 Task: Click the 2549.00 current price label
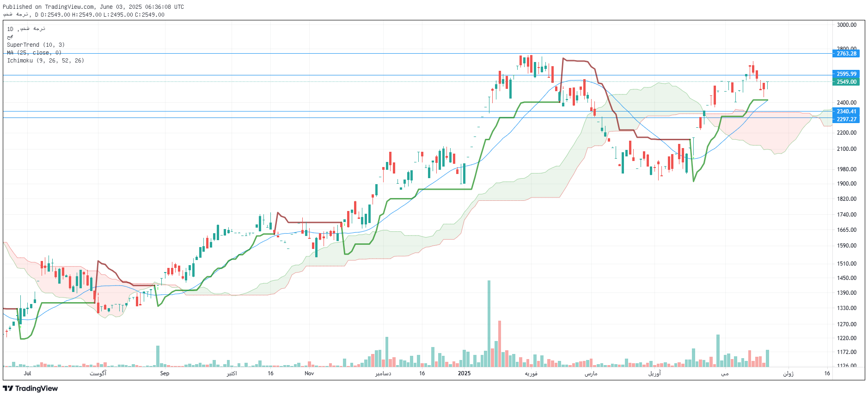point(846,82)
